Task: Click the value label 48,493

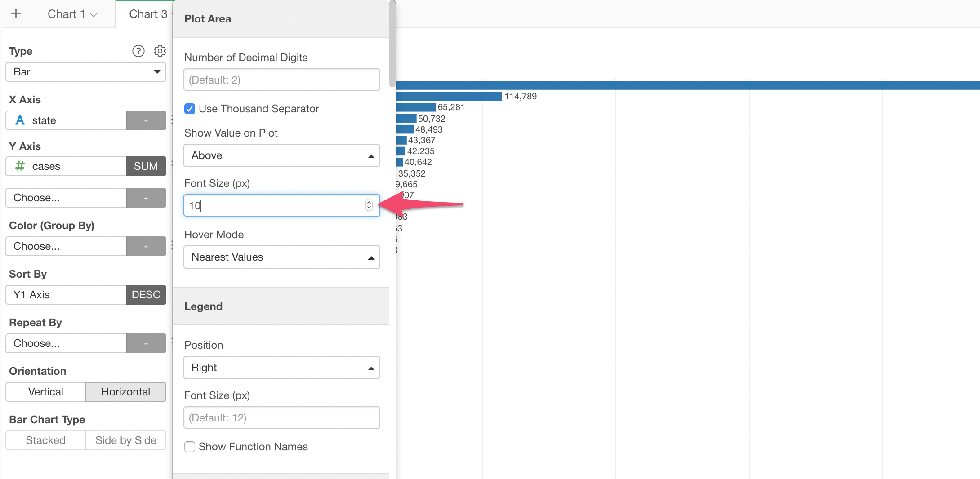Action: tap(429, 129)
